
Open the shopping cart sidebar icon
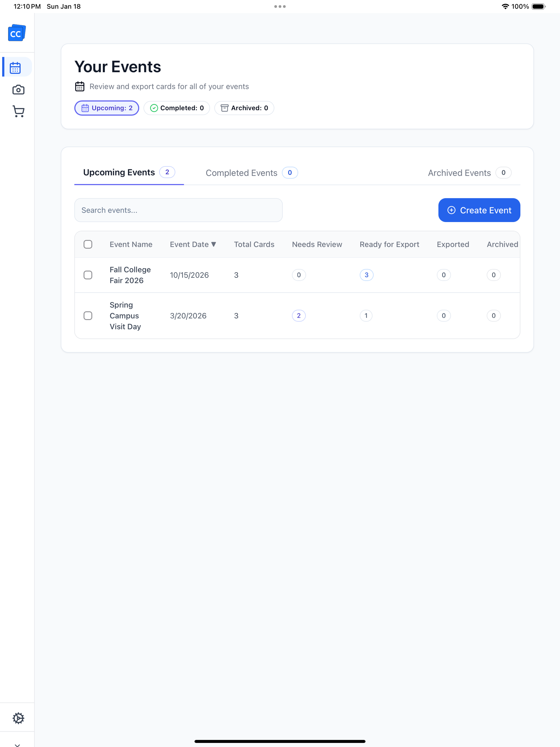click(18, 112)
